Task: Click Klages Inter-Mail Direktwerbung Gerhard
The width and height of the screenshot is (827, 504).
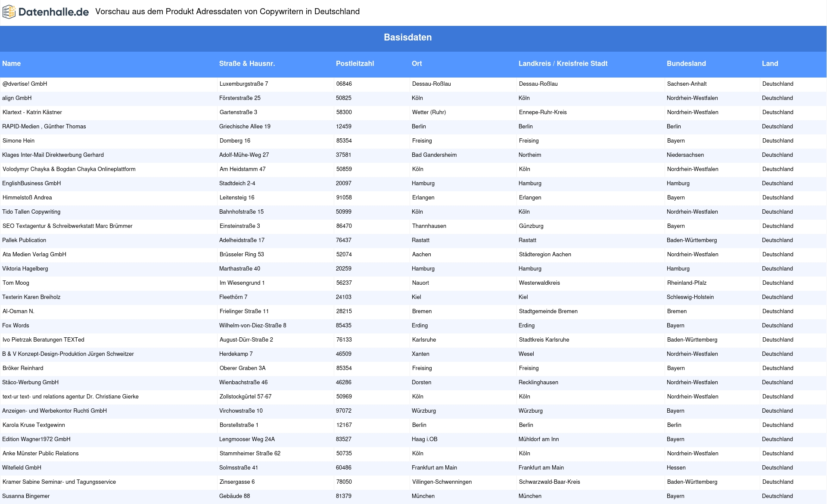Action: tap(53, 155)
